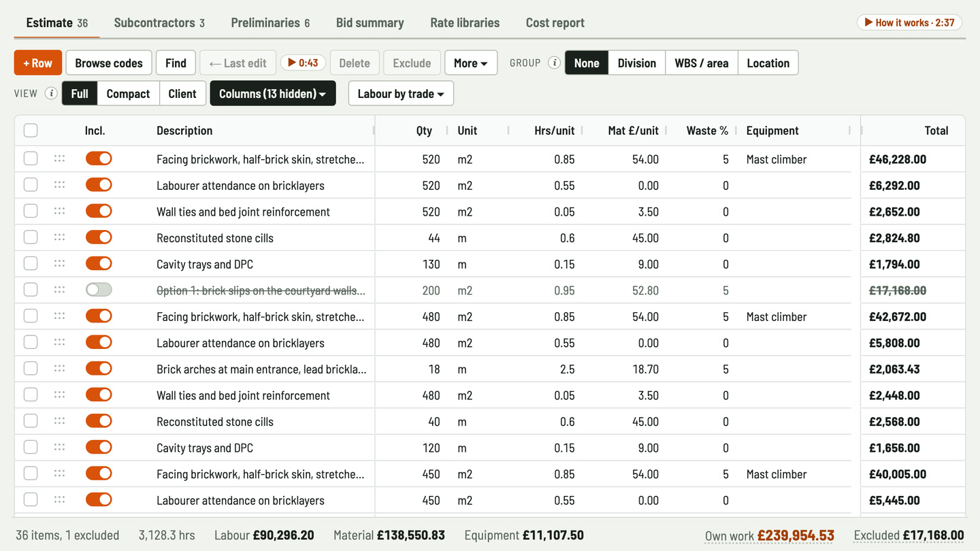The height and width of the screenshot is (551, 980).
Task: Open the How it works 2:37 video
Action: (909, 22)
